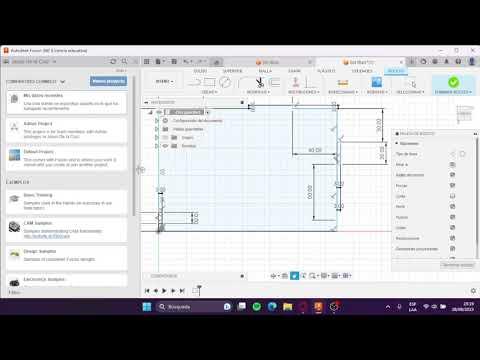480x360 pixels.
Task: Toggle the Perfil checkbox
Action: [452, 207]
